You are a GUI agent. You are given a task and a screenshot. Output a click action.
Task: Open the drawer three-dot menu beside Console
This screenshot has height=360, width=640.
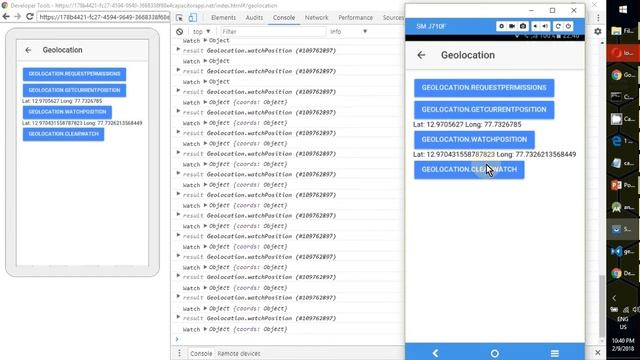point(179,353)
